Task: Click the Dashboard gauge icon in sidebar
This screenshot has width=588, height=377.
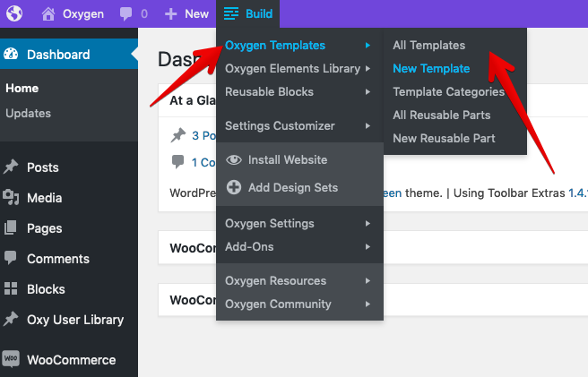Action: [11, 55]
